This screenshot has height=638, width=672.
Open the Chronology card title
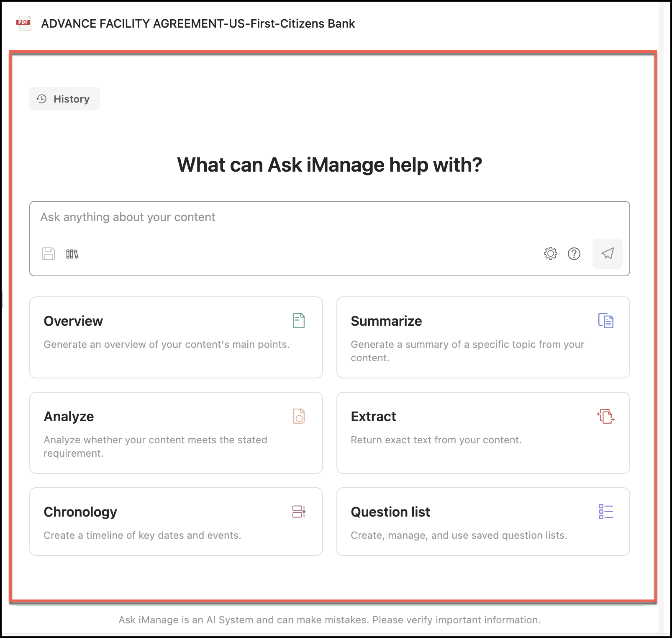point(80,512)
